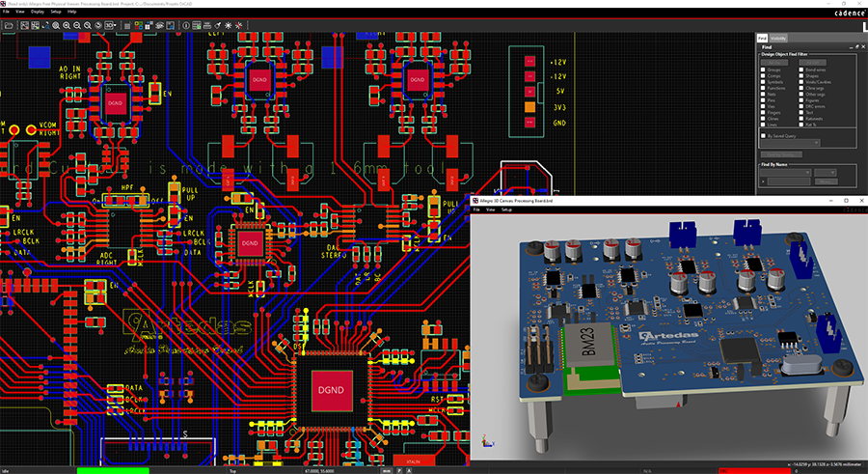This screenshot has width=868, height=474.
Task: Open the four-colored-squares color dialog icon
Action: [x=138, y=25]
